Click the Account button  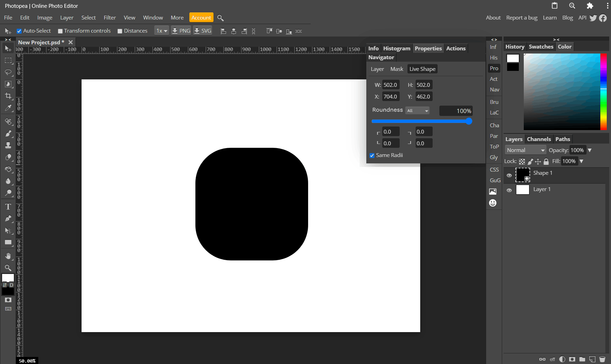coord(201,17)
